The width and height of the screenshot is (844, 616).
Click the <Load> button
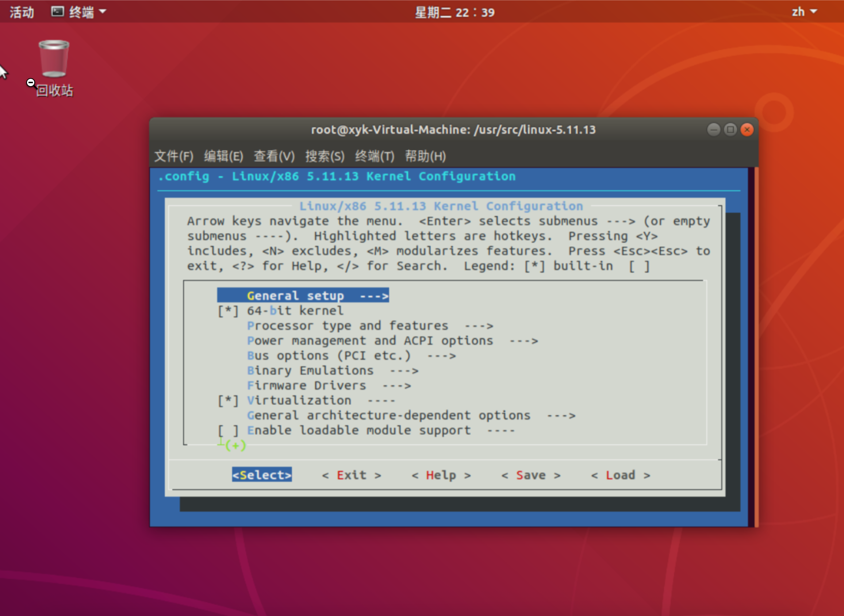(620, 475)
